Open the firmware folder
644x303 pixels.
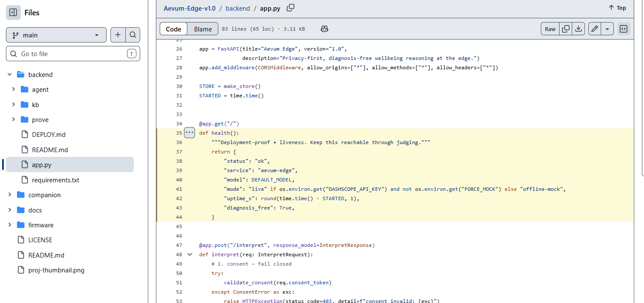[x=41, y=225]
